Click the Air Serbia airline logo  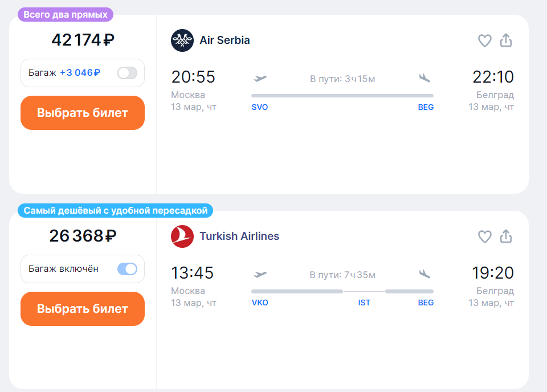tap(182, 40)
